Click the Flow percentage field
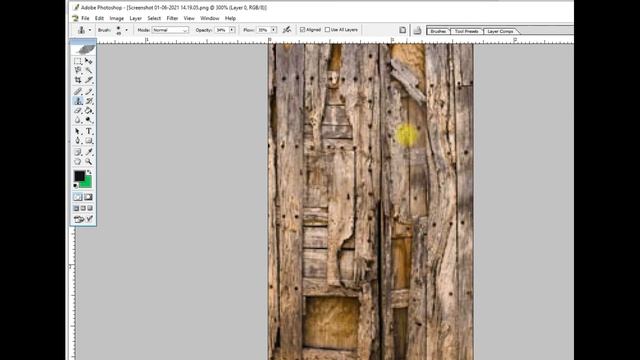640x360 pixels. pyautogui.click(x=263, y=30)
